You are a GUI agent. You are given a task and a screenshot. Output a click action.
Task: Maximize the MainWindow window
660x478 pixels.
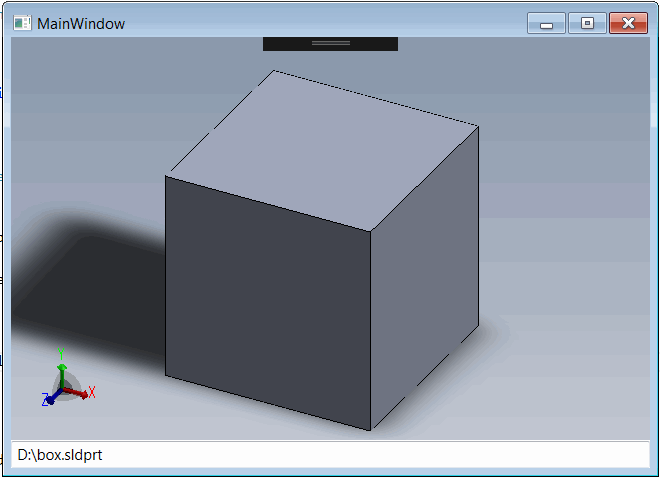tap(587, 24)
